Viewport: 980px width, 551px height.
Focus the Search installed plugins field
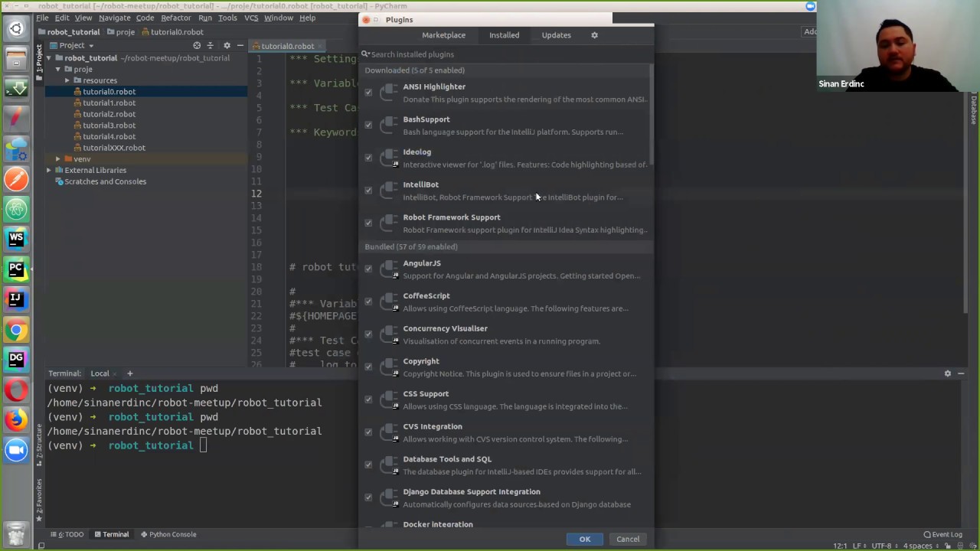(x=506, y=54)
